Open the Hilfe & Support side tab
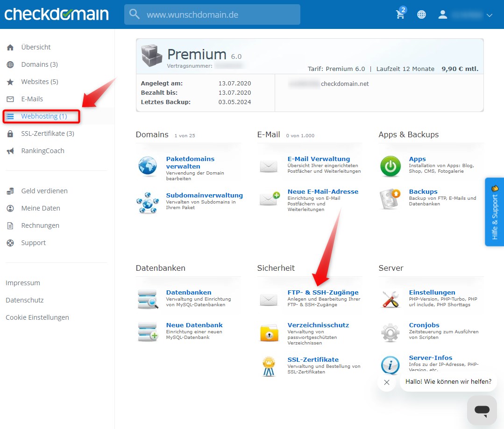Viewport: 504px width, 429px height. pyautogui.click(x=494, y=212)
